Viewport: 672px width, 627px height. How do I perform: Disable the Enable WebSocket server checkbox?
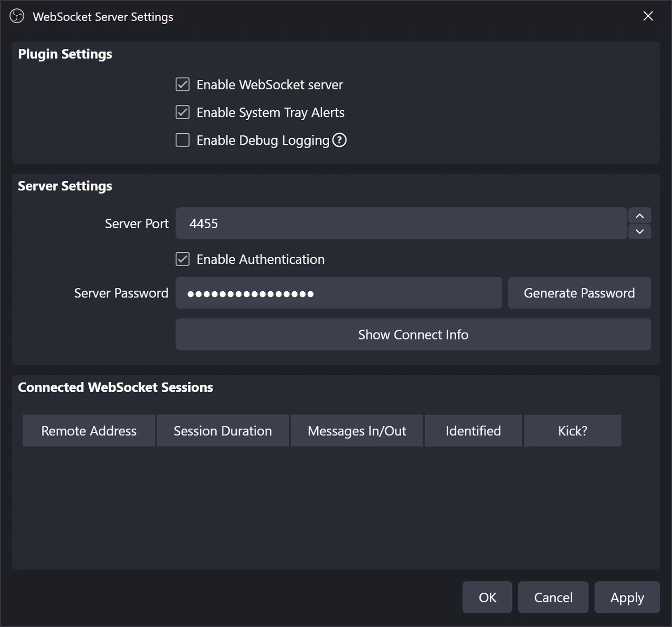point(183,84)
